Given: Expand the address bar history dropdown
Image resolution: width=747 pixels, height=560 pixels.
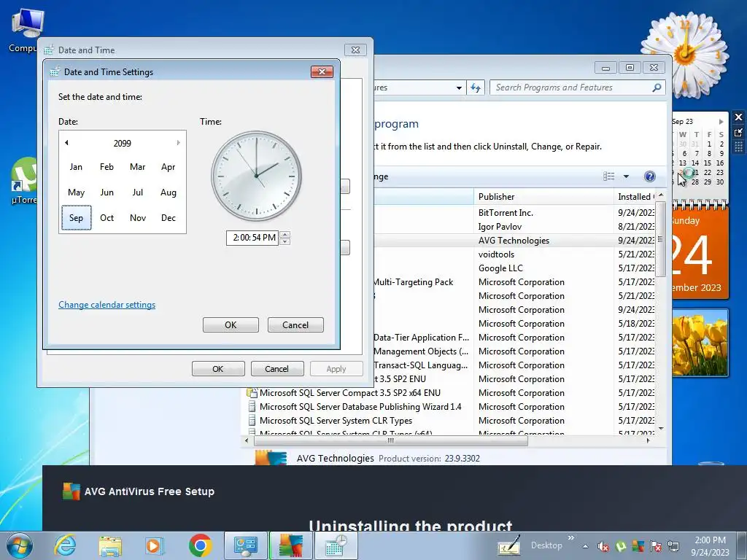Looking at the screenshot, I should coord(459,87).
